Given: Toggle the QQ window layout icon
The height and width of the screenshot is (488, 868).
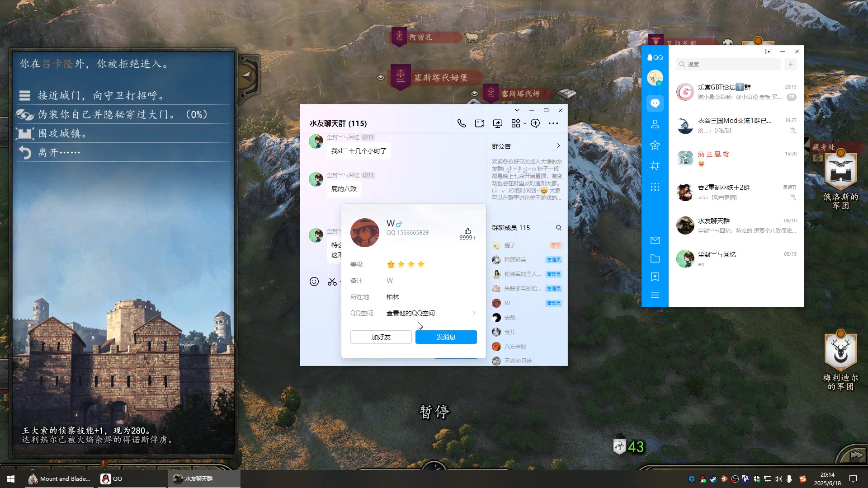Looking at the screenshot, I should pyautogui.click(x=768, y=52).
